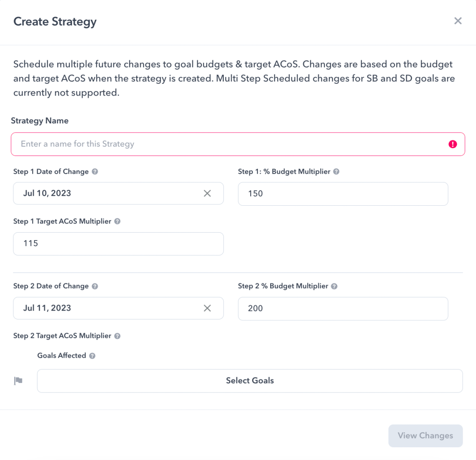Image resolution: width=476 pixels, height=460 pixels.
Task: Clear the Jul 10, 2023 date
Action: pos(207,193)
